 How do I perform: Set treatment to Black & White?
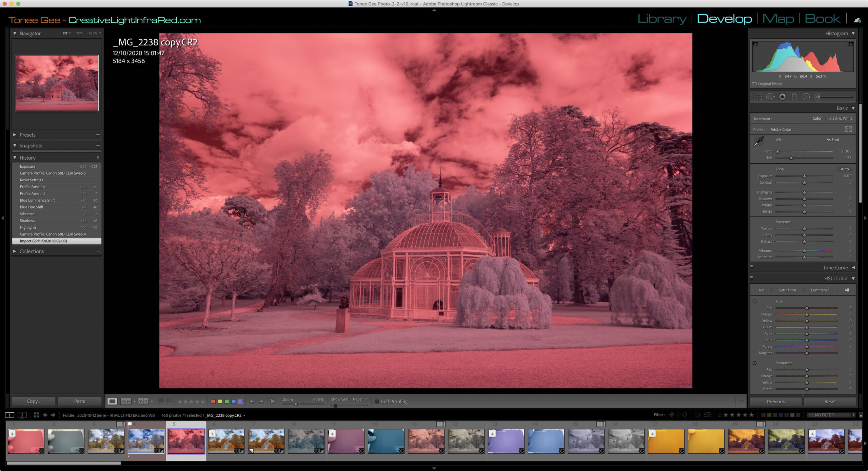tap(841, 118)
